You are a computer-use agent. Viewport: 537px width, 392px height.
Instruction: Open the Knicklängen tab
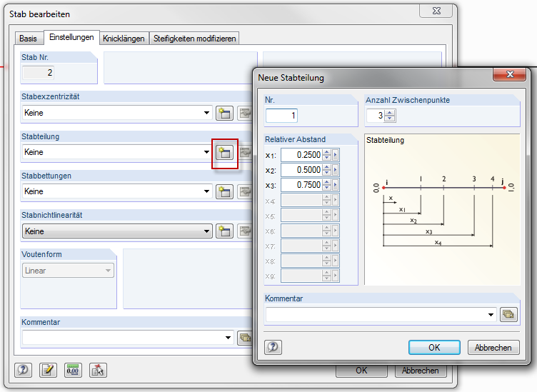pyautogui.click(x=124, y=39)
